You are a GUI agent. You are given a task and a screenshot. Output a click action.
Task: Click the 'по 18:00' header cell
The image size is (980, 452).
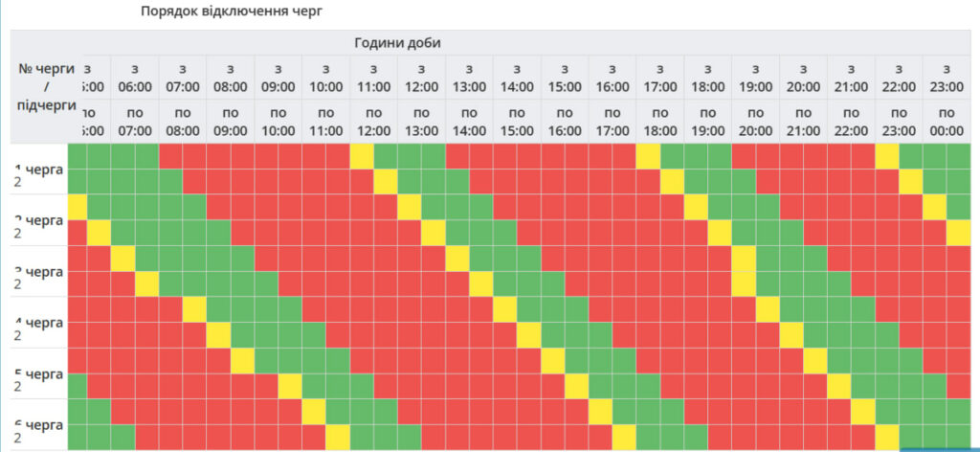pyautogui.click(x=660, y=122)
